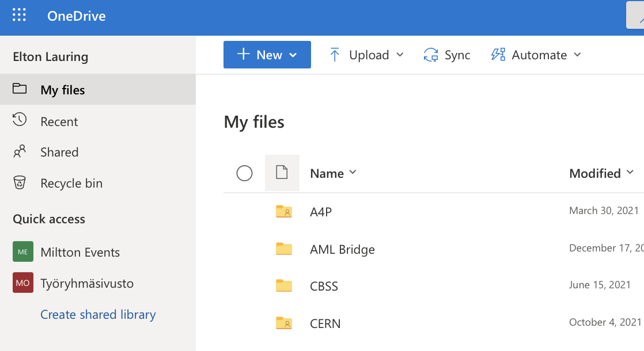Click the CBSS folder icon
The image size is (644, 351).
coord(284,285)
